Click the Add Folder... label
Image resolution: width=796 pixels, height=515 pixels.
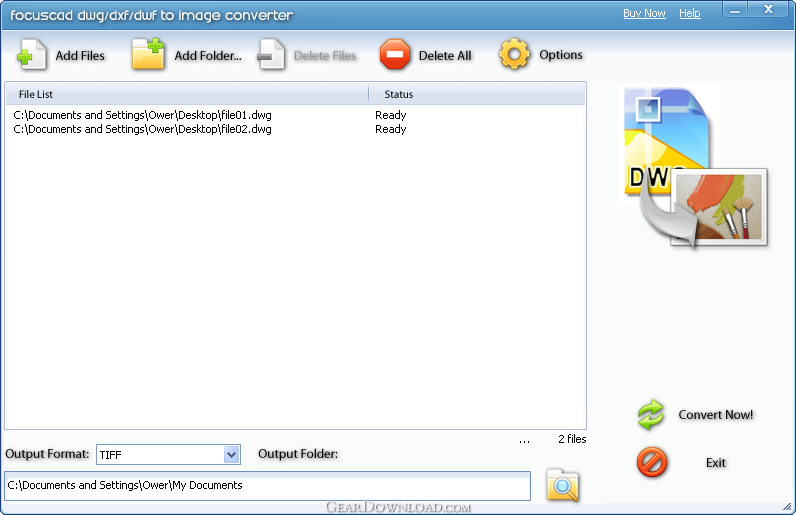click(x=208, y=55)
